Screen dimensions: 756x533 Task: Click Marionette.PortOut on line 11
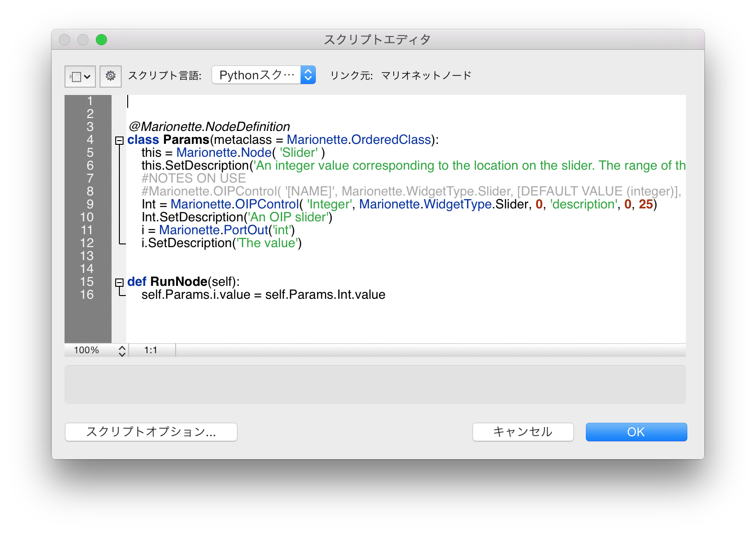coord(213,230)
